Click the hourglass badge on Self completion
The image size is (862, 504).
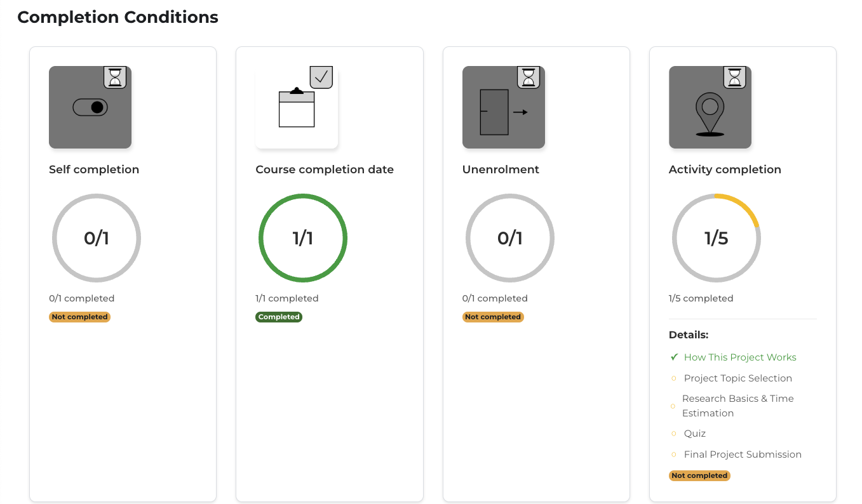click(115, 77)
